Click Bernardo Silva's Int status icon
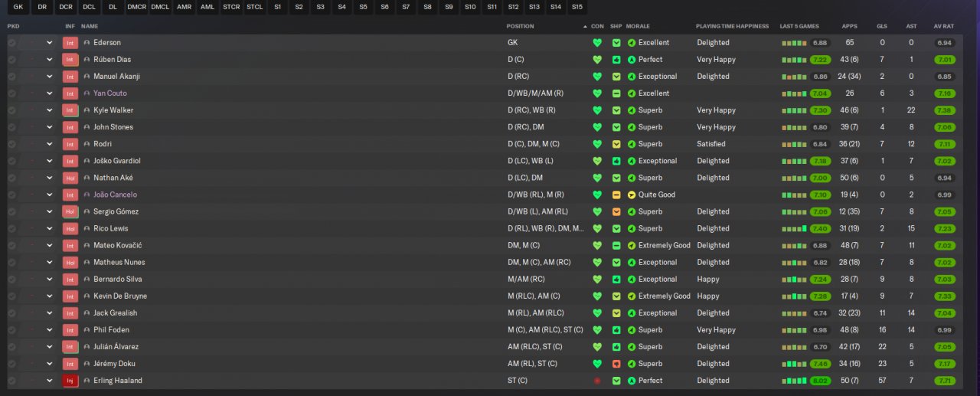980x396 pixels. (70, 280)
